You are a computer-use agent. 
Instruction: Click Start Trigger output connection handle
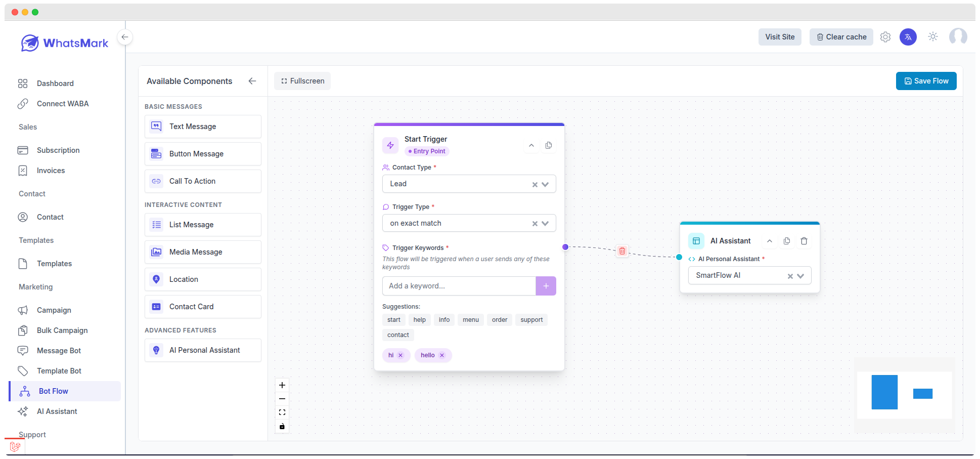(565, 247)
